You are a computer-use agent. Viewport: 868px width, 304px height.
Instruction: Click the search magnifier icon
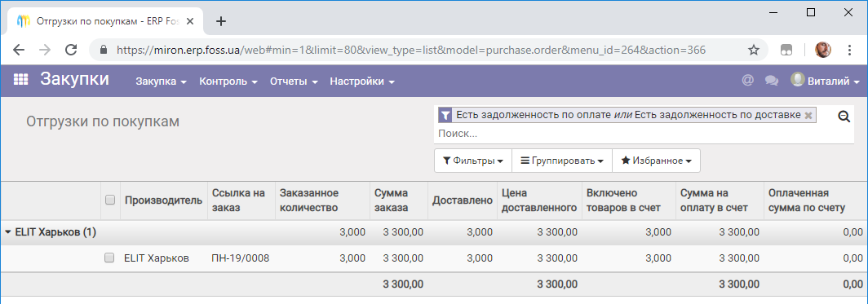click(x=844, y=117)
